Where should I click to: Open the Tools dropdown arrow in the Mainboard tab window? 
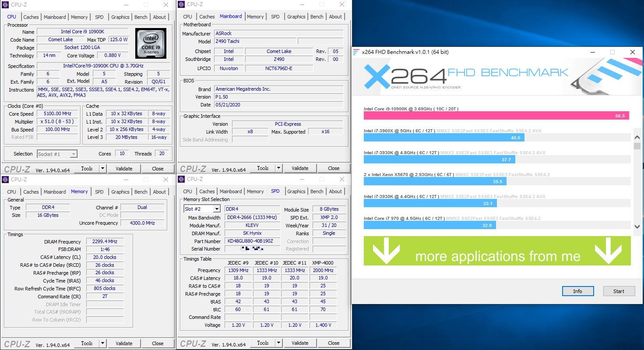278,168
